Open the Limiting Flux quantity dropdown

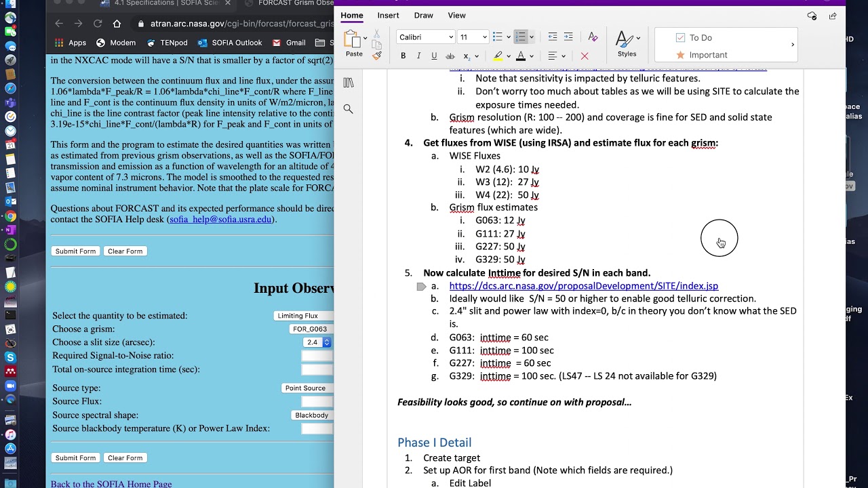coord(304,316)
